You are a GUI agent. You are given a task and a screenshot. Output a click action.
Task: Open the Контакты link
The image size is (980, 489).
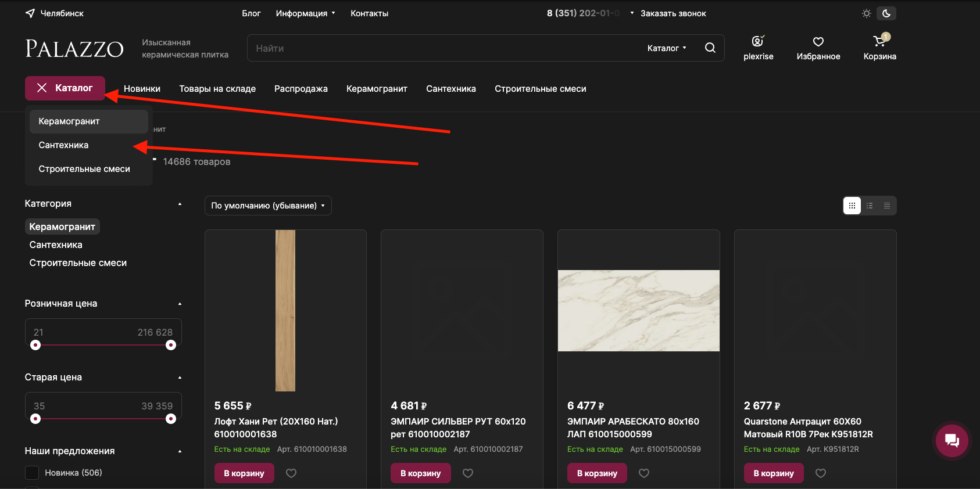click(x=369, y=13)
